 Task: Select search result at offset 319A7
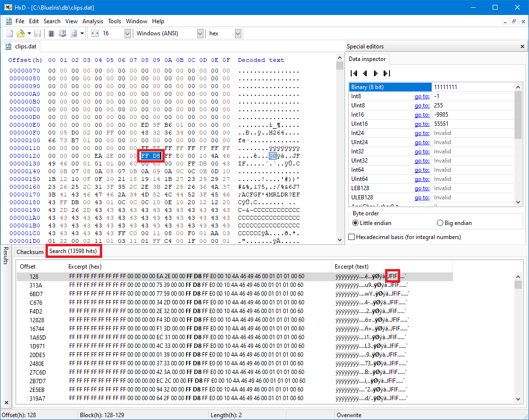click(234, 398)
